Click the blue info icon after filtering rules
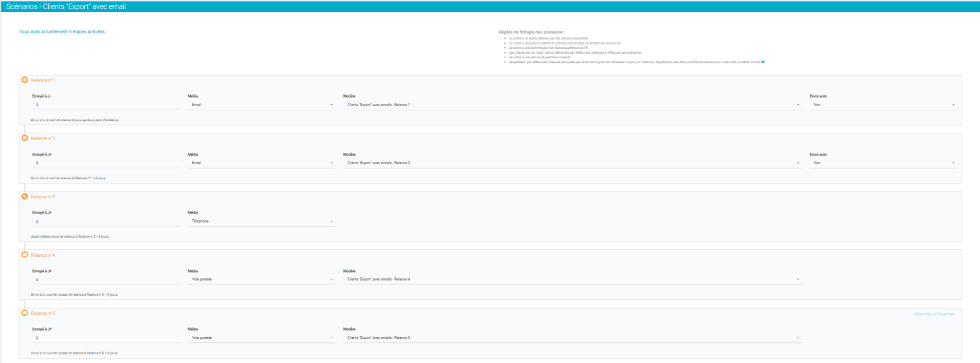The height and width of the screenshot is (363, 980). pos(763,62)
